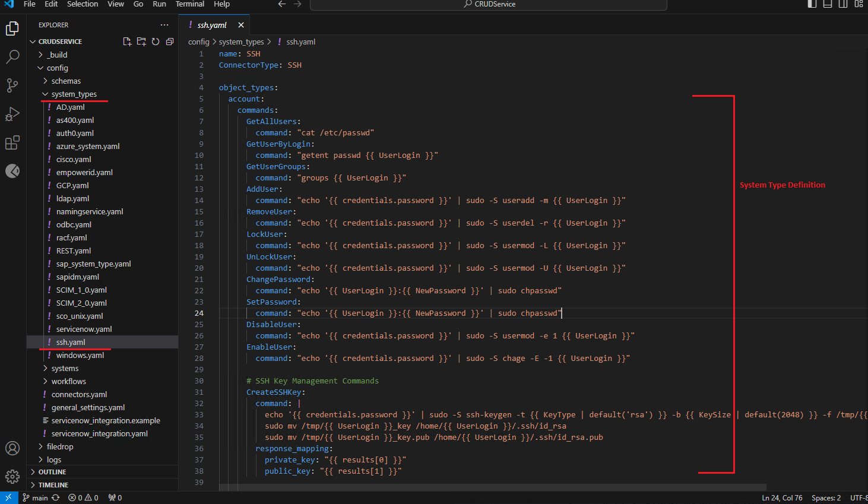Image resolution: width=868 pixels, height=504 pixels.
Task: Expand the TIMELINE section
Action: 102,485
